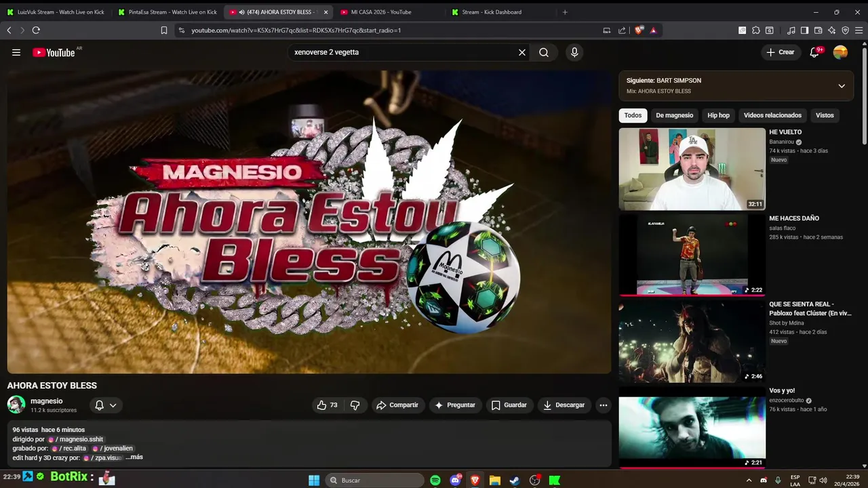Select the Hip hop filter chip
The image size is (868, 488).
pos(719,115)
